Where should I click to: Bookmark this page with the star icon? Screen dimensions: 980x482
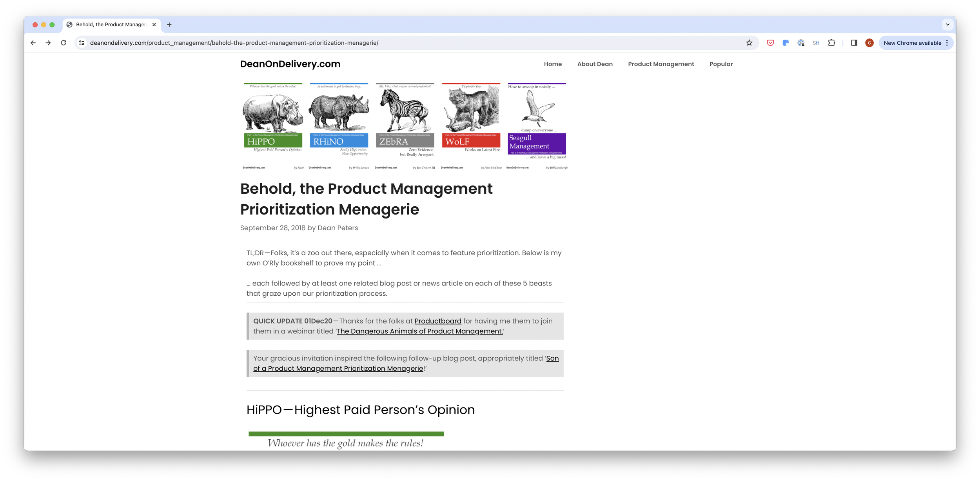749,43
